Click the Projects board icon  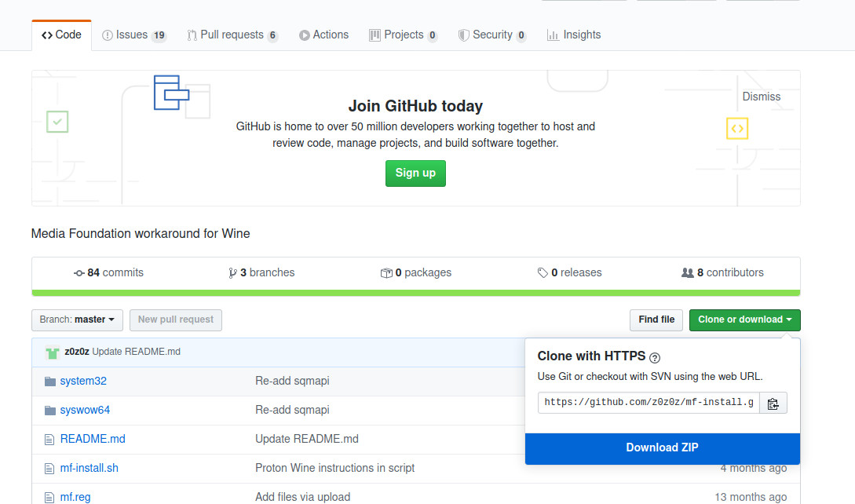[375, 35]
